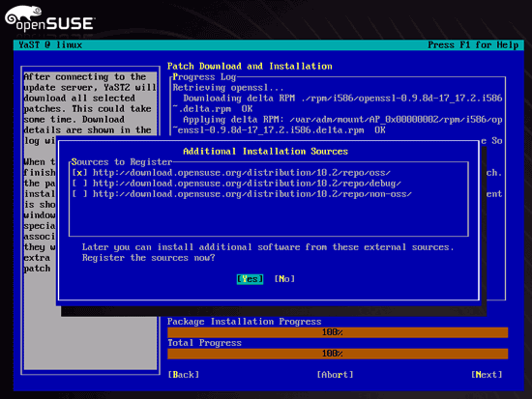Click the repo/oss URL text
This screenshot has height=399, width=532.
point(242,173)
